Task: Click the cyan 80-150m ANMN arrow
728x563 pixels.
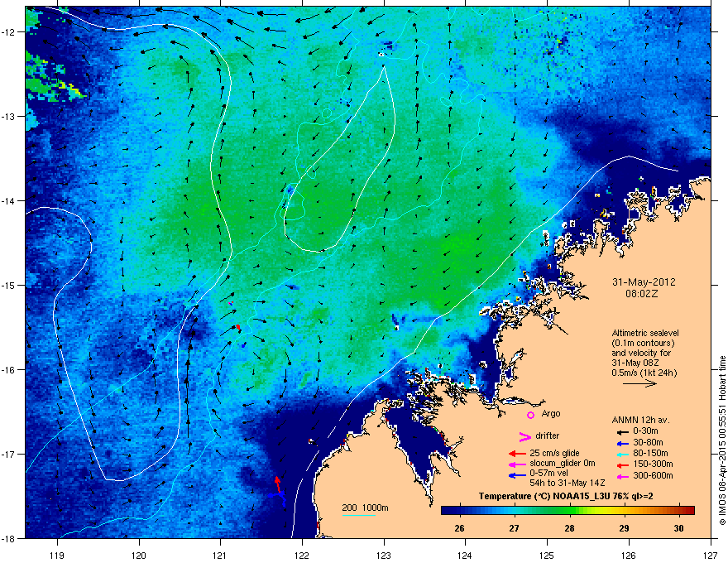Action: click(x=622, y=454)
